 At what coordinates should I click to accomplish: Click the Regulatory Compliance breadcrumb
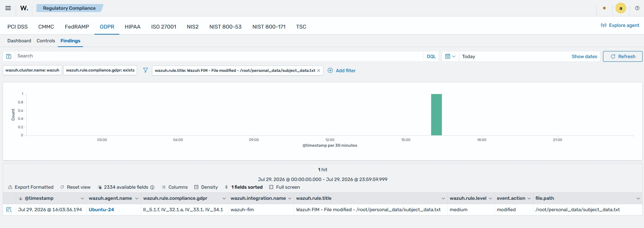[69, 8]
